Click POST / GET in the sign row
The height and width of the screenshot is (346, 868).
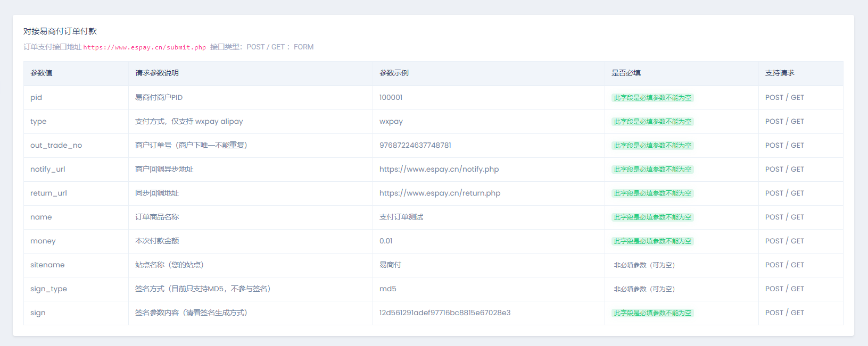(784, 313)
